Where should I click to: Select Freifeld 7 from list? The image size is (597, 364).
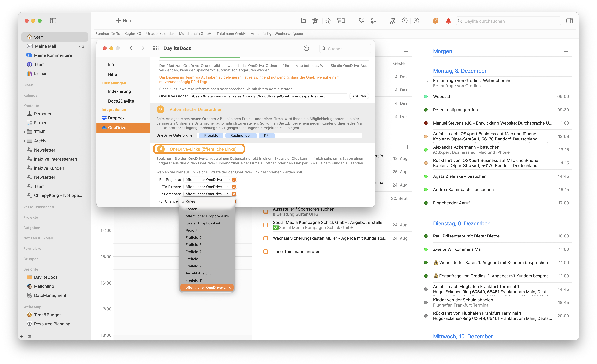pyautogui.click(x=207, y=252)
